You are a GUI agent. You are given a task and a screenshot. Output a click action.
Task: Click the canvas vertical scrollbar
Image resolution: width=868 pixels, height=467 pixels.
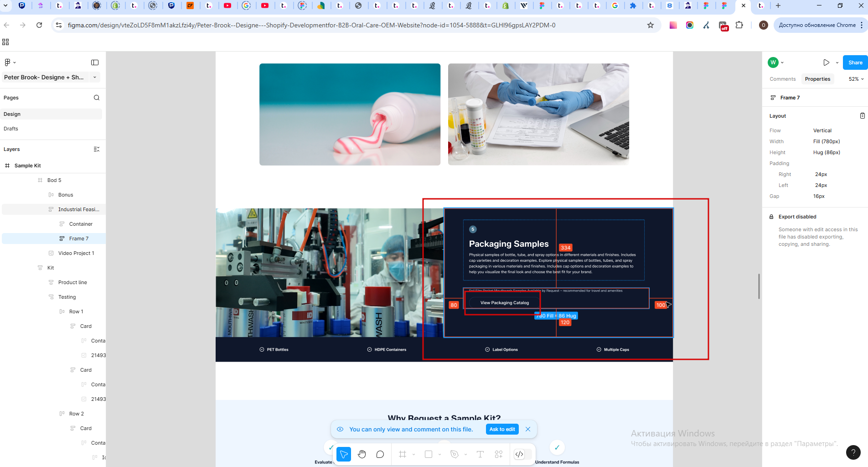tap(759, 286)
